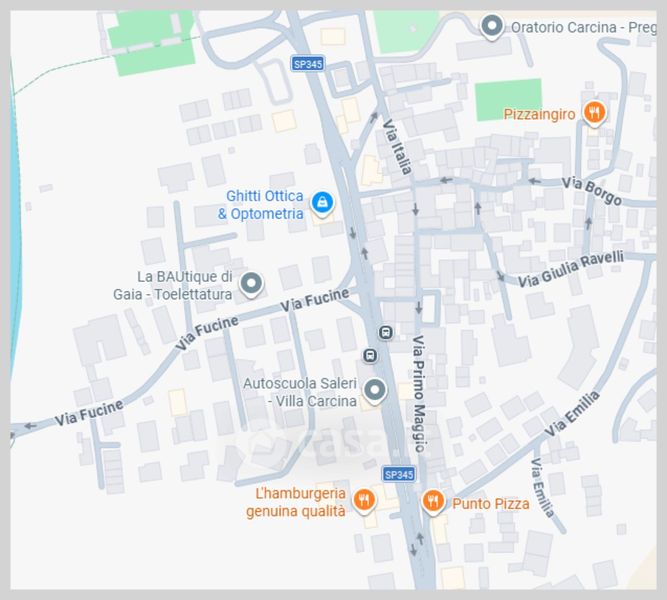
Task: Open L'hamburgeria restaurant pin
Action: [364, 500]
